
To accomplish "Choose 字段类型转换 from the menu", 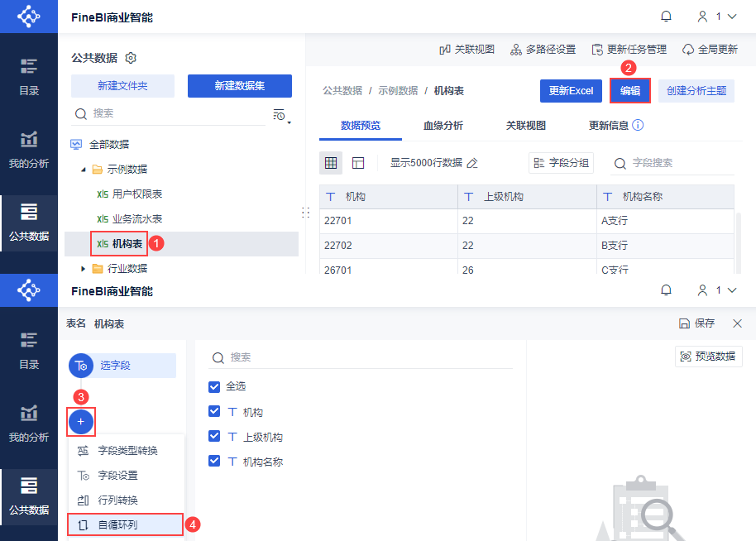I will pyautogui.click(x=127, y=450).
